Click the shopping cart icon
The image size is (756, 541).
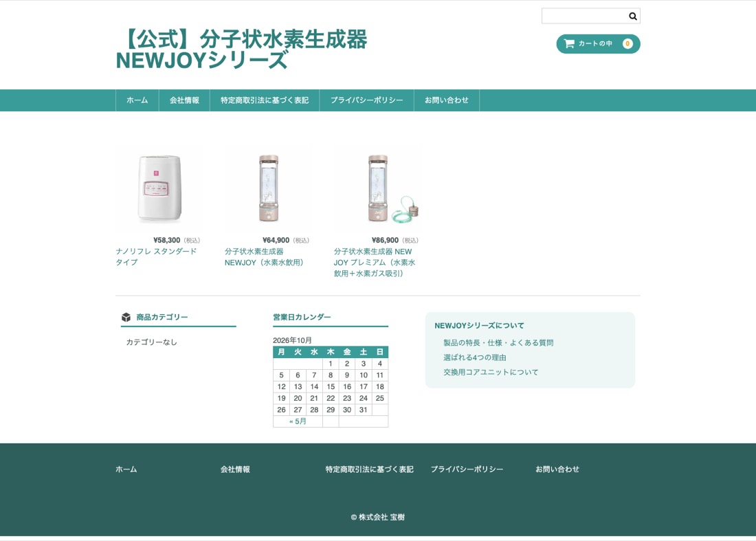tap(569, 43)
